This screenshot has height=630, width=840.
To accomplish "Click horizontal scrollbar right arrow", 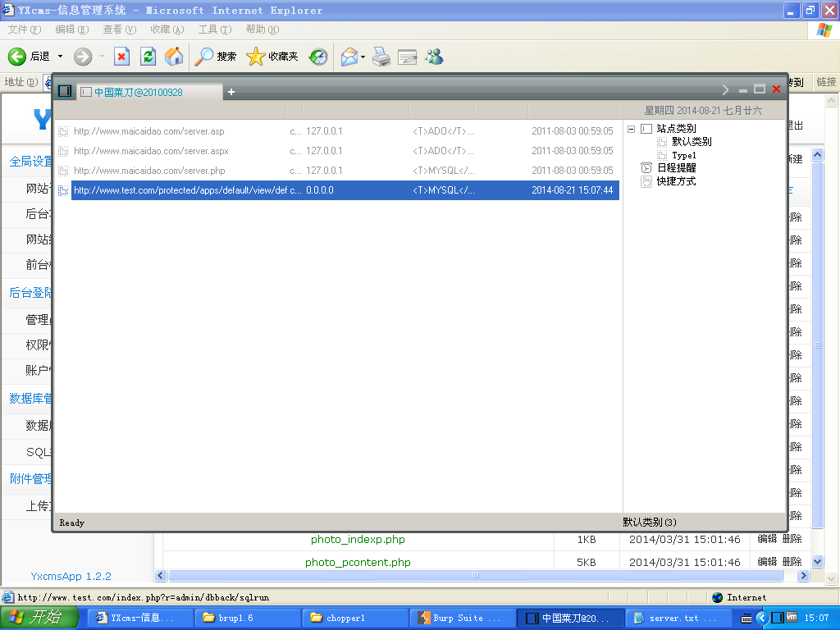I will pos(803,576).
